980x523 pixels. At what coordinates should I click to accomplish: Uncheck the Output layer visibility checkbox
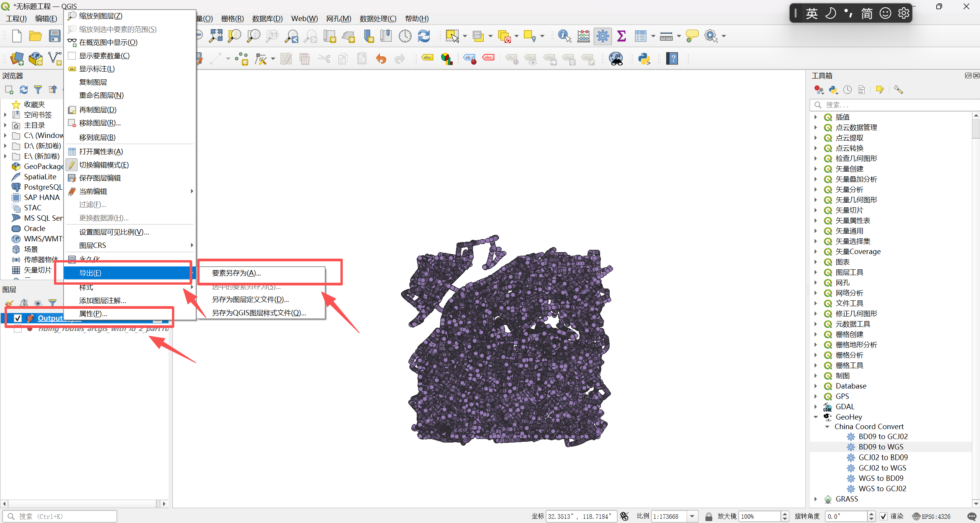pyautogui.click(x=18, y=318)
